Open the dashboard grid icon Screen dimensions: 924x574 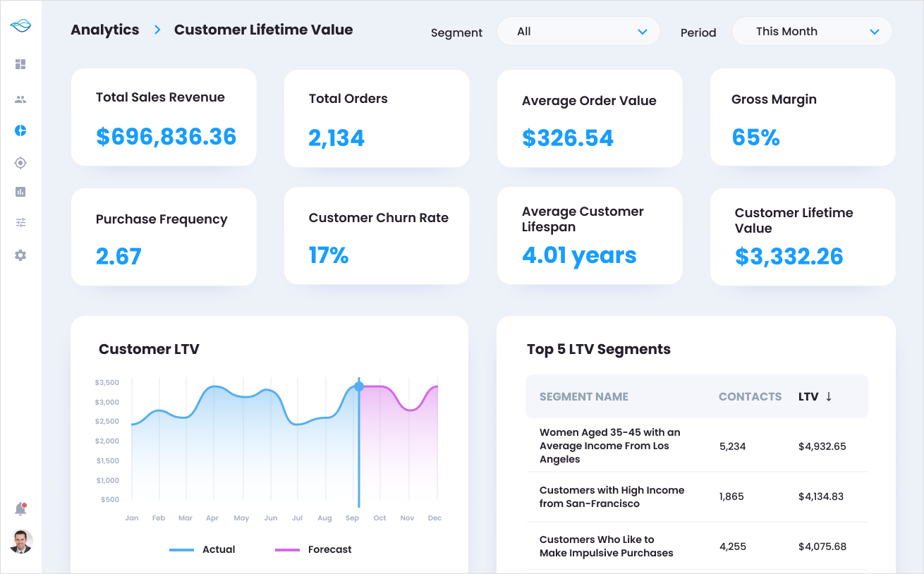[20, 64]
